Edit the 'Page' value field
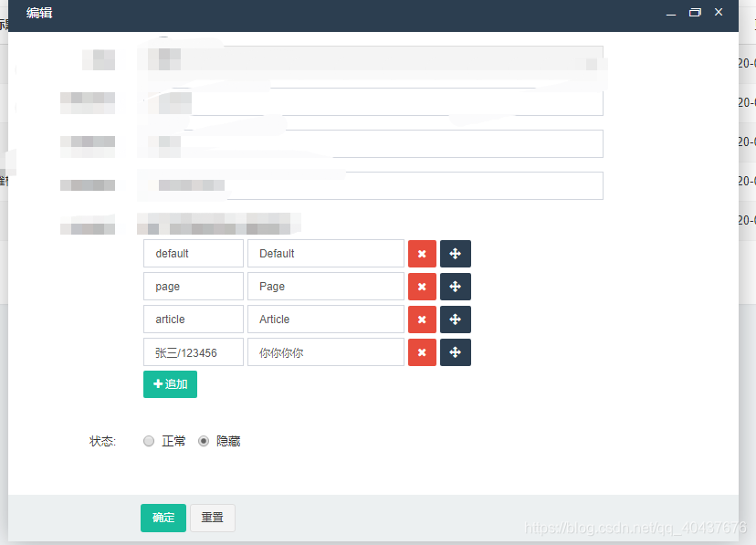Image resolution: width=756 pixels, height=545 pixels. click(x=326, y=287)
